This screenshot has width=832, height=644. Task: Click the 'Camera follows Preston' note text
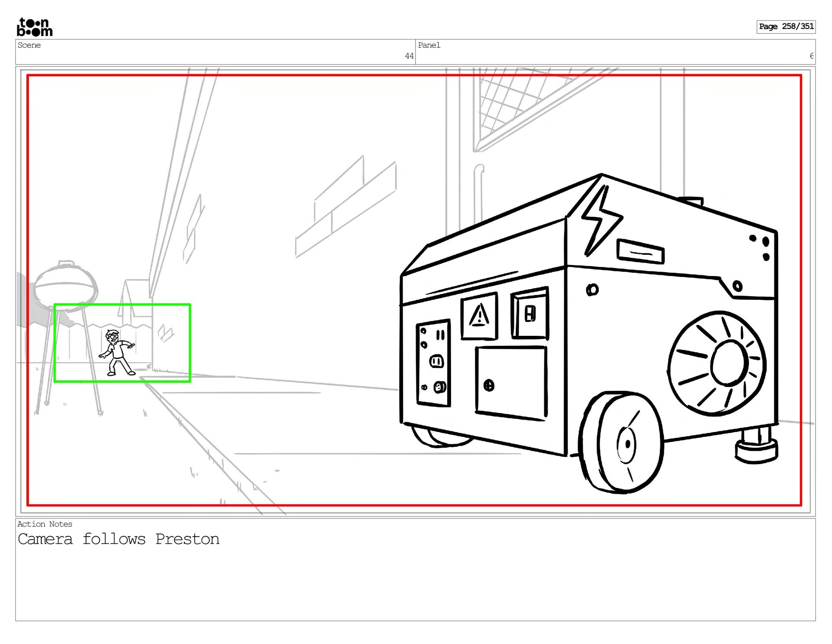point(118,539)
